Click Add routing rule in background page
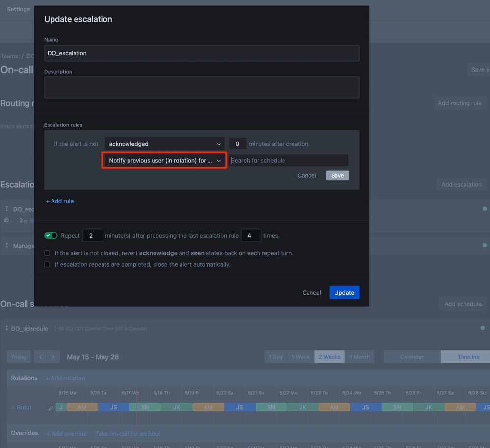Viewport: 490px width, 448px height. tap(460, 103)
